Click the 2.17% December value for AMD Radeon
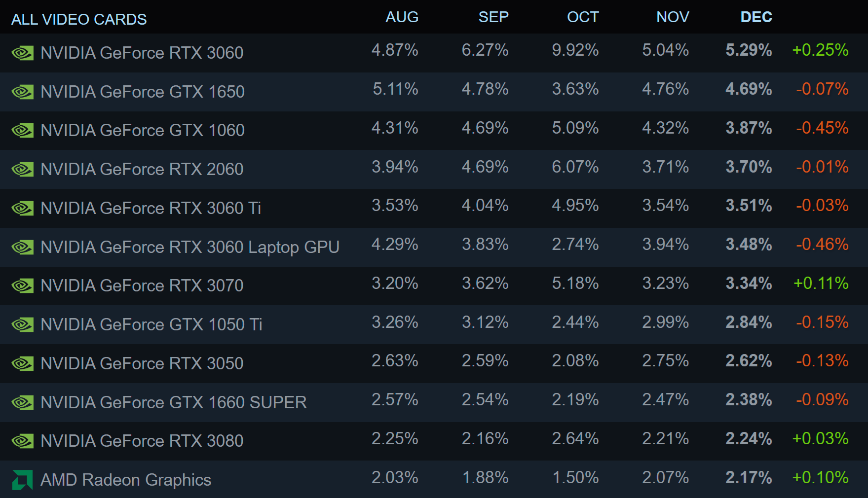Image resolution: width=868 pixels, height=498 pixels. tap(749, 477)
